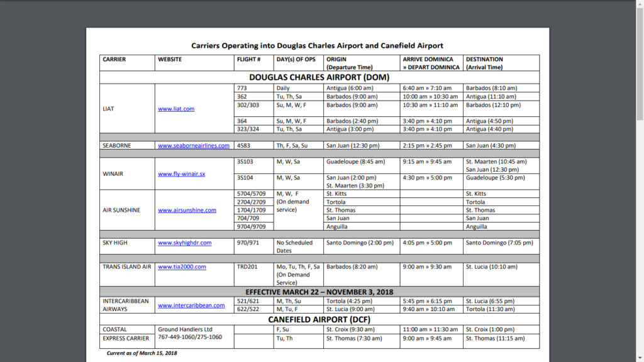Viewport: 644px width, 362px height.
Task: Select the AIR SUNSHINE carrier cell
Action: pyautogui.click(x=127, y=210)
